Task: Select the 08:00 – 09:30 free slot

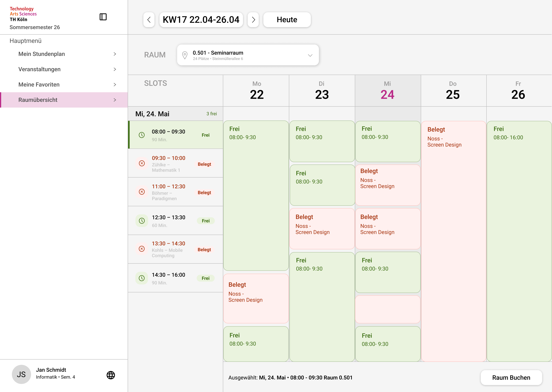Action: point(175,135)
